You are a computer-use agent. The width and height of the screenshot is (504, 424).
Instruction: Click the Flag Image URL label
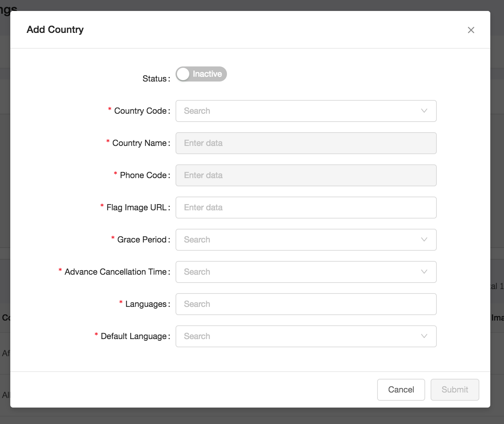pyautogui.click(x=136, y=208)
